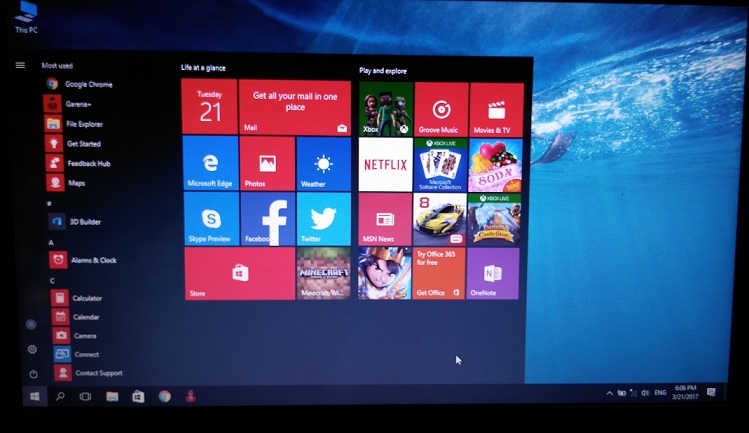
Task: Click the Windows Start button on taskbar
Action: point(34,396)
